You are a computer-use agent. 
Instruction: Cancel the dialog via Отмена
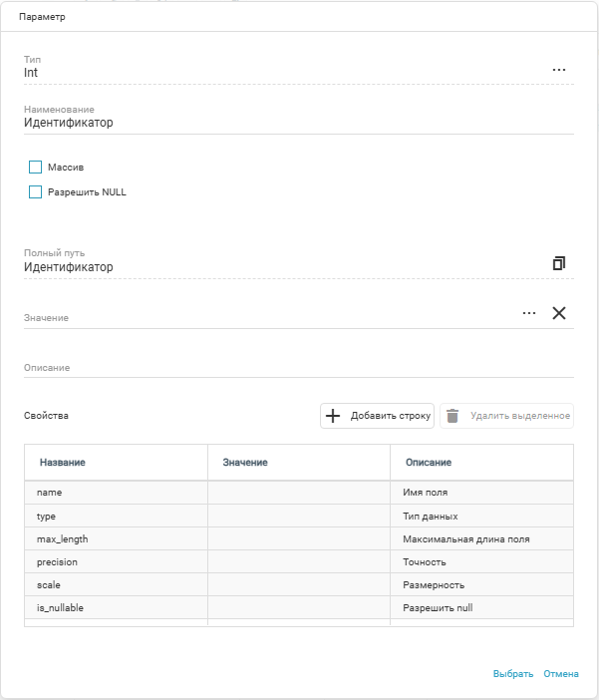point(561,674)
